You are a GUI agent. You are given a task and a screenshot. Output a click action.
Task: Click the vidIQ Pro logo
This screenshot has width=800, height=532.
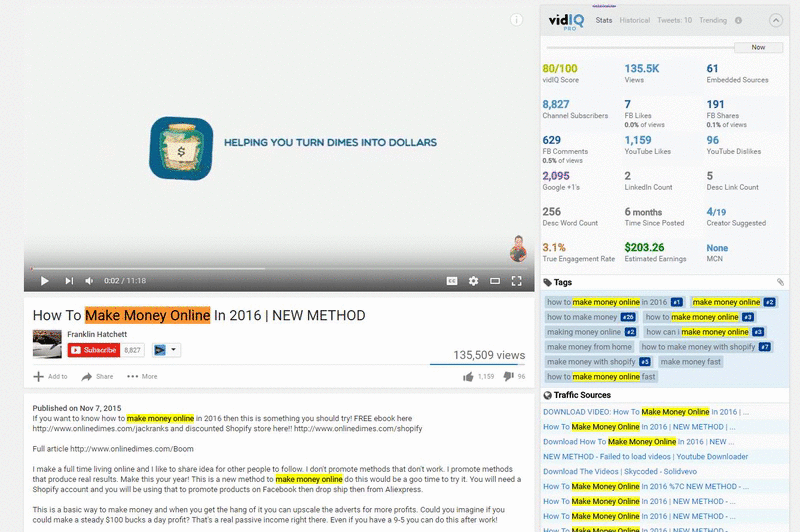[x=566, y=21]
